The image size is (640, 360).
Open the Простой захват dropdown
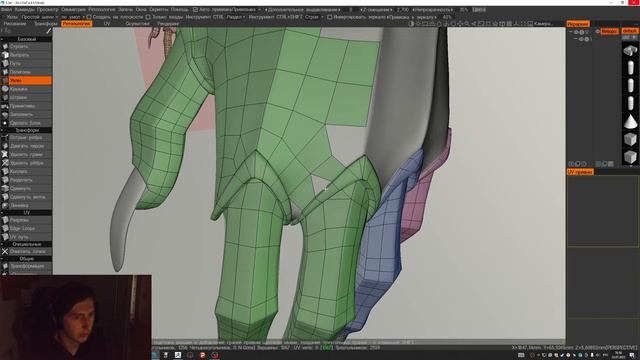pos(39,17)
